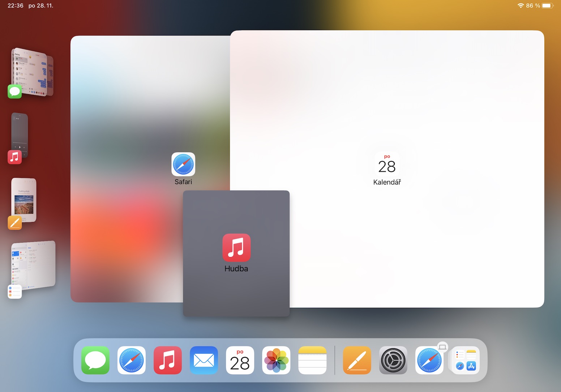Open Settings gear in the dock
561x392 pixels.
393,360
